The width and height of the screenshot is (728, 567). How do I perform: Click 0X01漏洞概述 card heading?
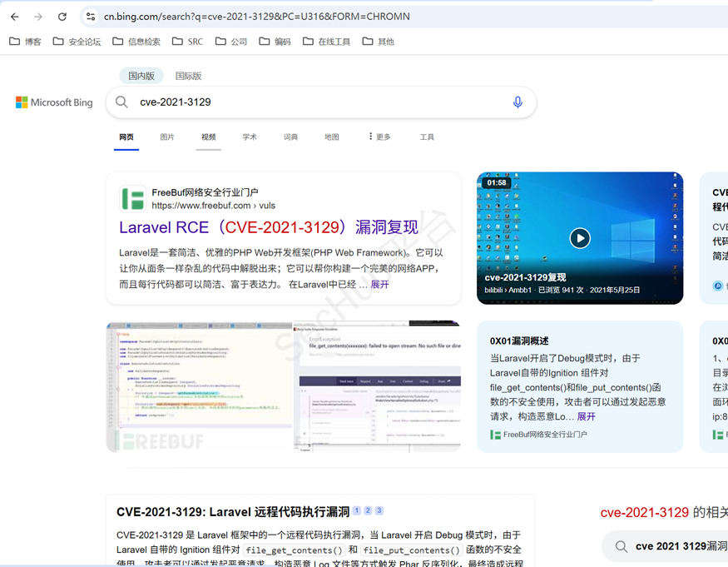pyautogui.click(x=519, y=341)
